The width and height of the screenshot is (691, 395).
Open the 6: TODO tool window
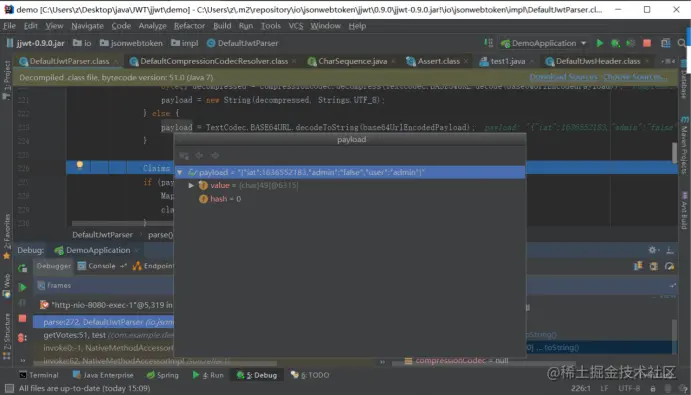(310, 375)
